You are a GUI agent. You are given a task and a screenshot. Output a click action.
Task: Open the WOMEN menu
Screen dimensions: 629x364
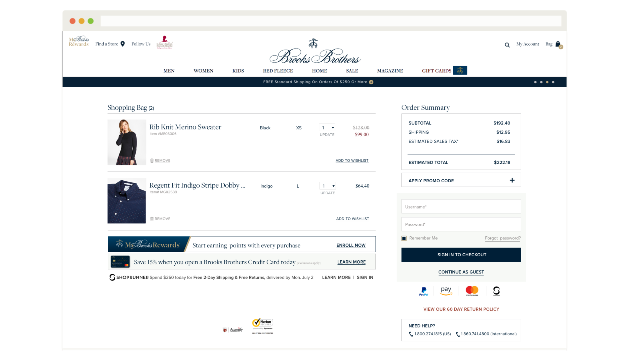[203, 71]
